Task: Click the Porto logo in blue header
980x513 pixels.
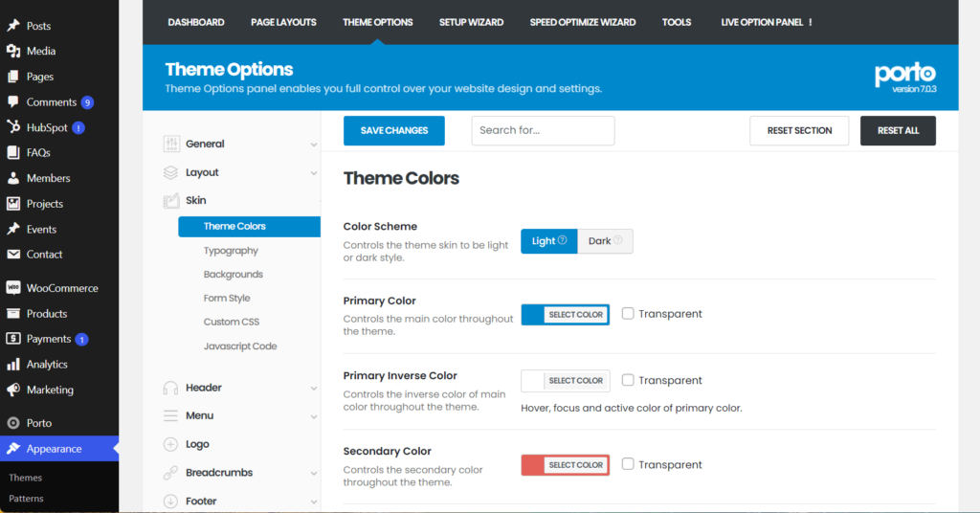Action: click(905, 78)
